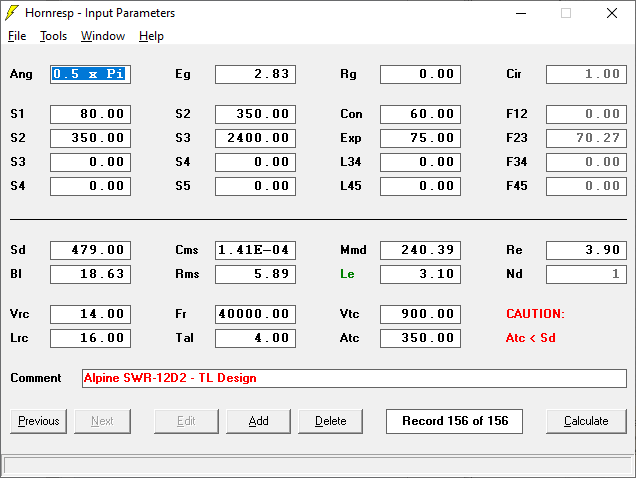The height and width of the screenshot is (478, 636).
Task: Click the Comment field with Alpine SWR-12D2
Action: (x=354, y=378)
